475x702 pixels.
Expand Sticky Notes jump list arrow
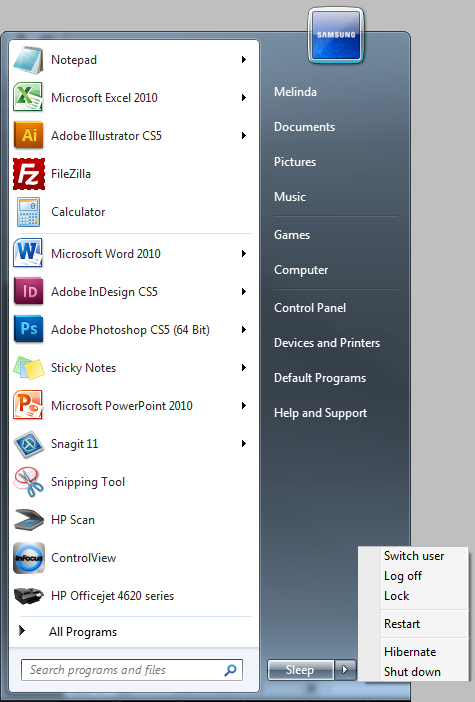point(244,368)
